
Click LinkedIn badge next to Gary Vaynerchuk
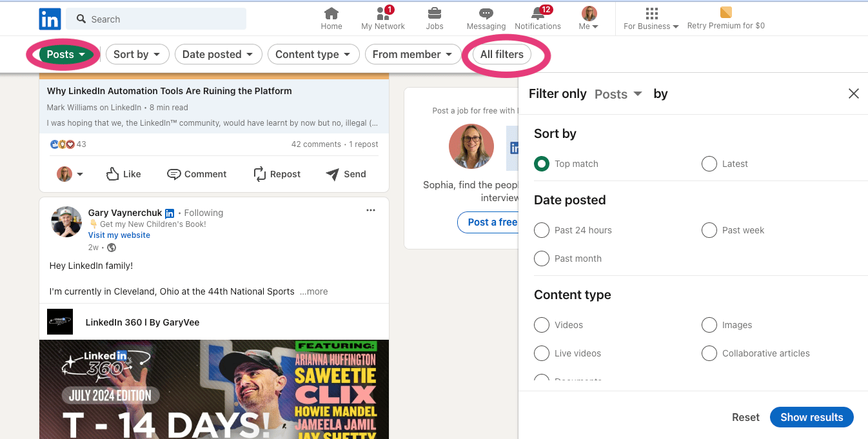tap(170, 213)
